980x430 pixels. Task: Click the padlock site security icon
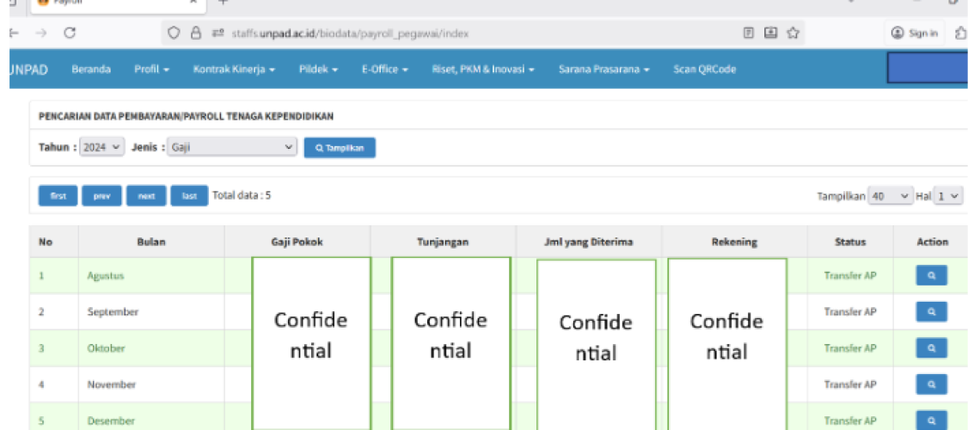click(x=196, y=34)
